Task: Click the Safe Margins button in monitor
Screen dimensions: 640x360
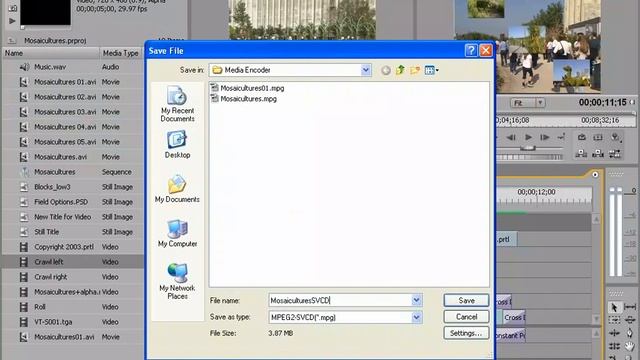Action: pyautogui.click(x=598, y=138)
